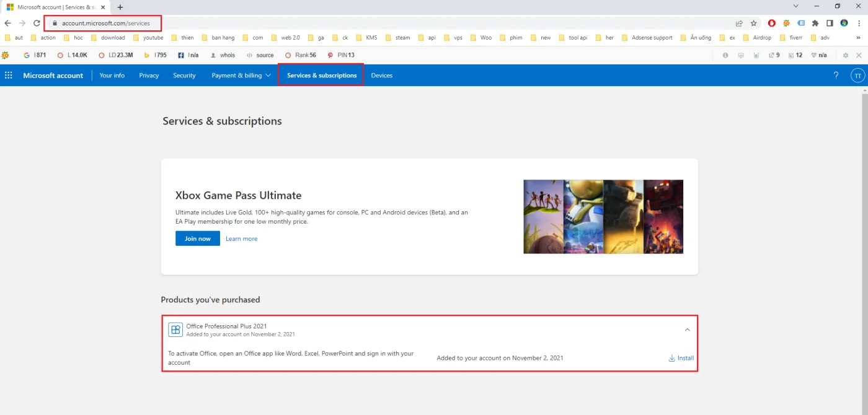Click the share this page icon
Viewport: 868px width, 415px height.
coord(739,23)
